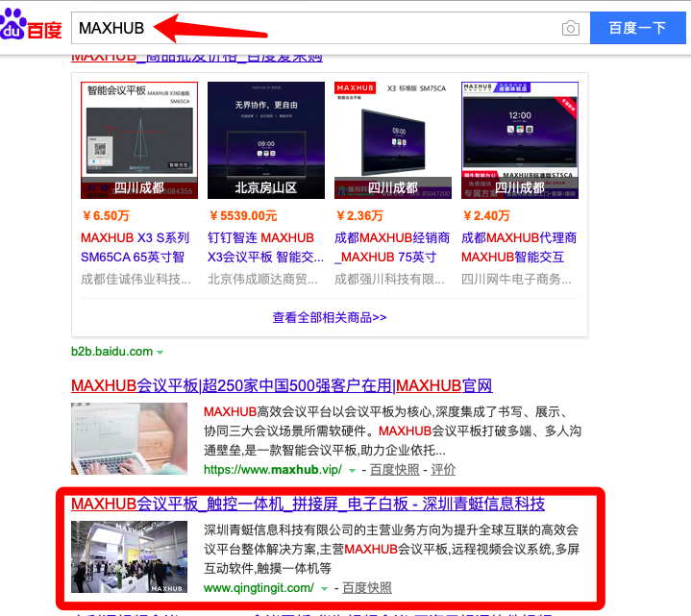Click 评价 link on maxhub.vip result

pos(443,469)
